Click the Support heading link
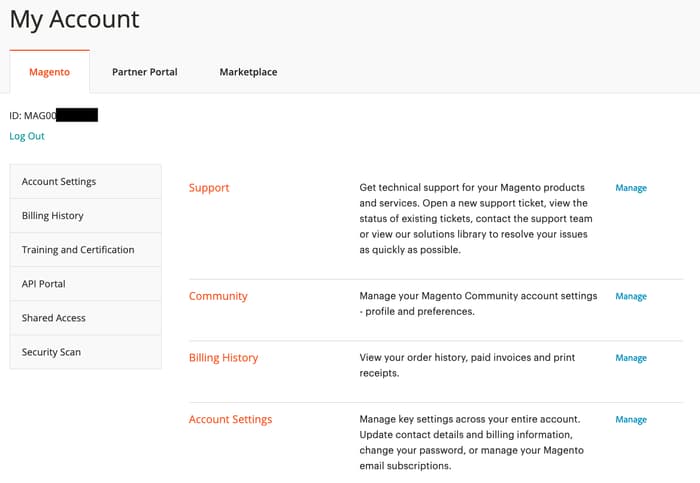 pos(209,188)
